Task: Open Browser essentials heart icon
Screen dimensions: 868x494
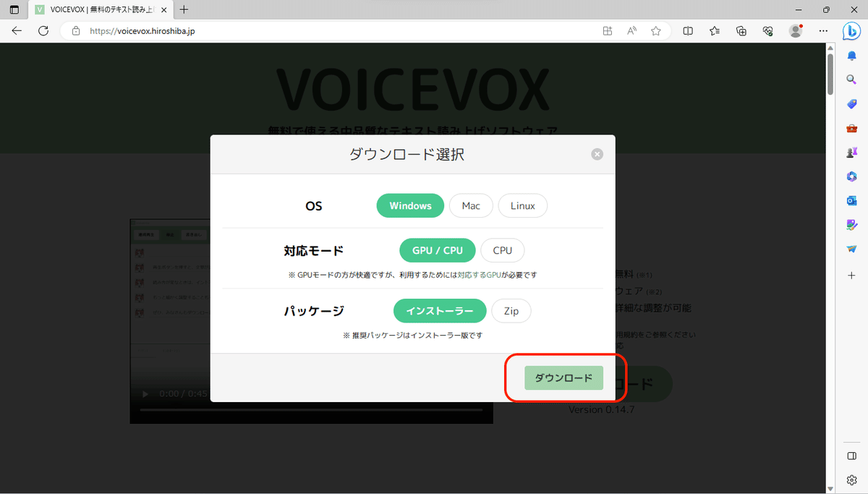Action: [768, 31]
